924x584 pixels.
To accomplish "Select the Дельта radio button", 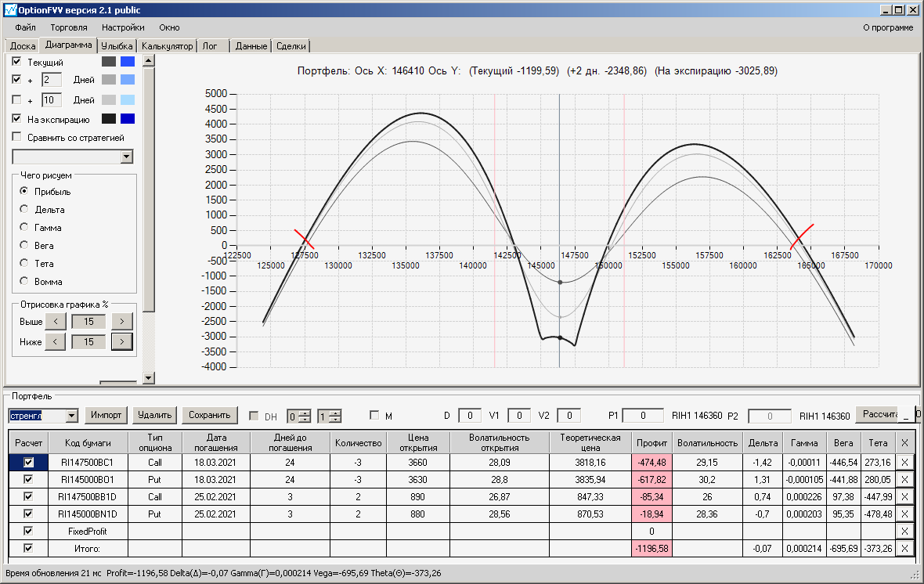I will click(x=24, y=210).
